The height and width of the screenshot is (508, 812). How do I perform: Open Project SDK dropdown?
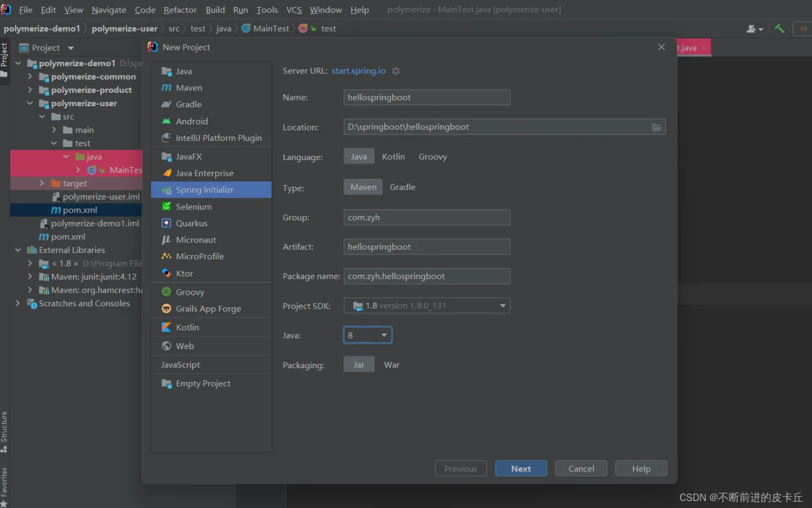427,306
